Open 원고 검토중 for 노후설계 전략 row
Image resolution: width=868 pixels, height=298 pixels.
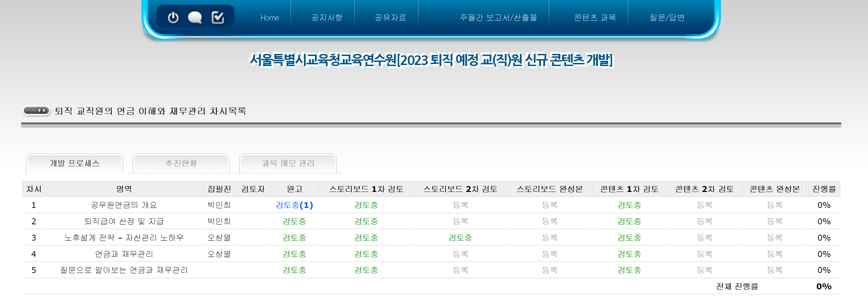pos(294,238)
